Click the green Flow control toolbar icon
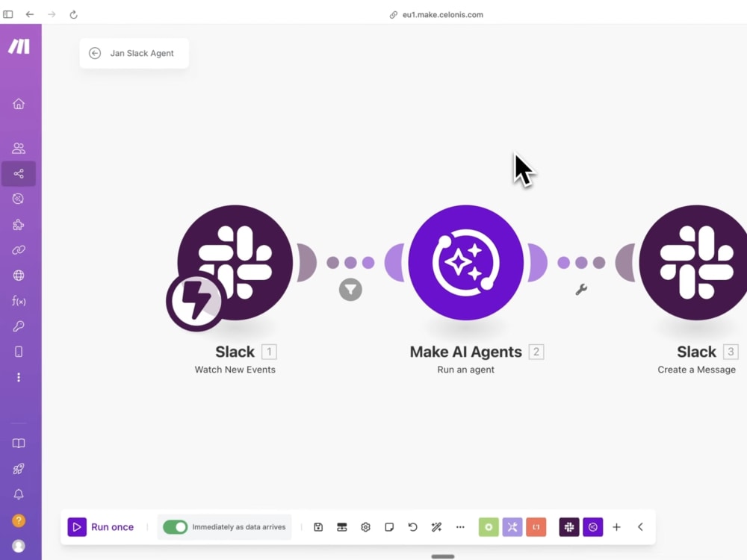This screenshot has height=560, width=747. pos(489,527)
